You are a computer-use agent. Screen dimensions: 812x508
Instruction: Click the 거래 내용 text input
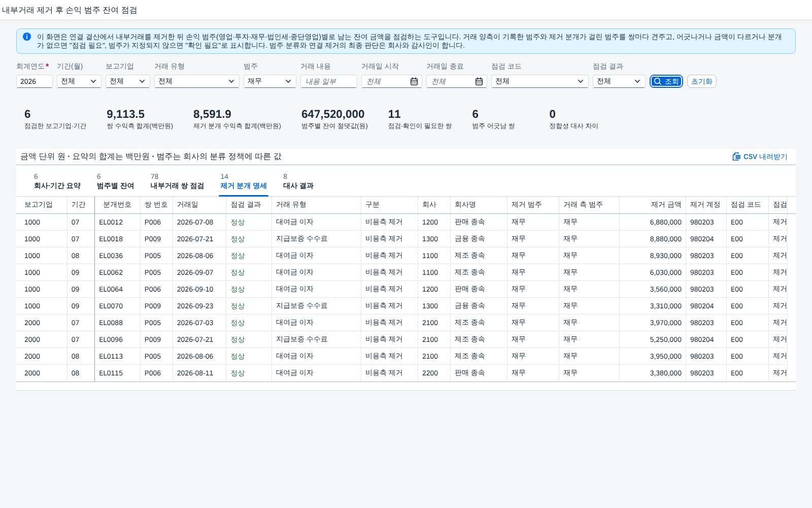pyautogui.click(x=329, y=81)
